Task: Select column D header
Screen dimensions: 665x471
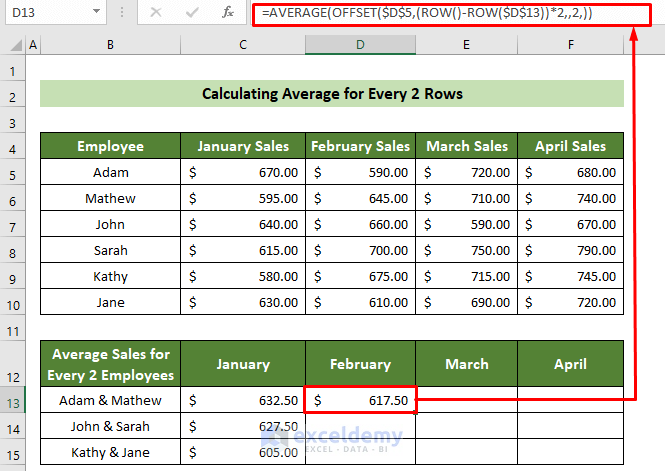Action: coord(361,45)
